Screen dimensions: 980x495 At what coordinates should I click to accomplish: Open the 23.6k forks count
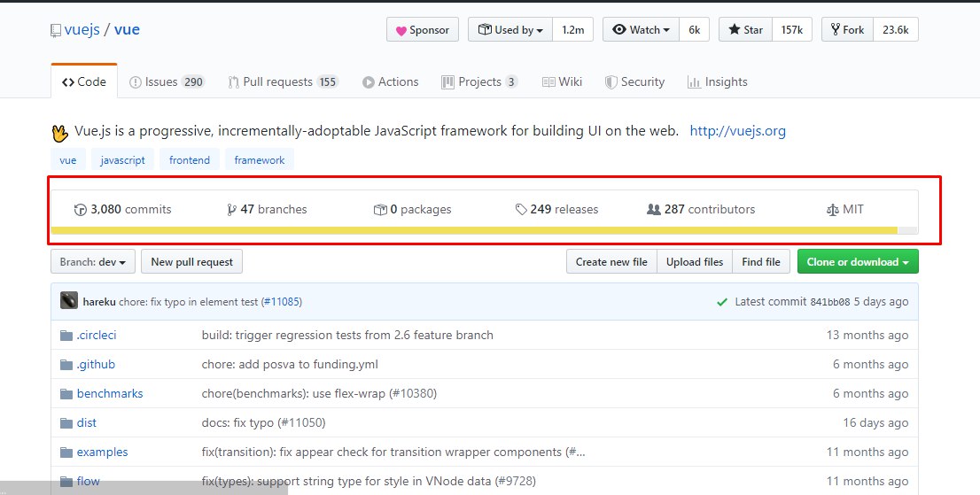tap(896, 30)
